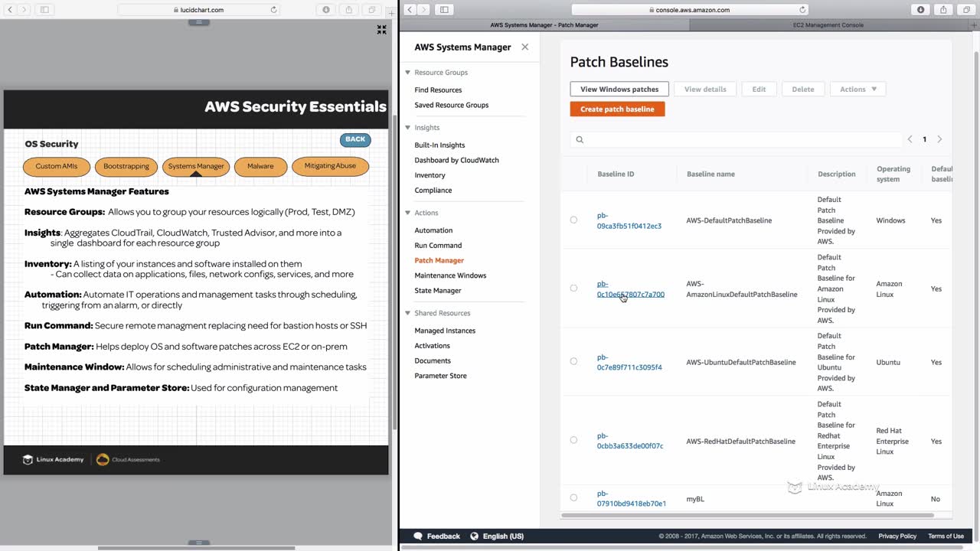Screen dimensions: 980x551
Task: Click the console.aws.amazon.com address bar
Action: 690,10
